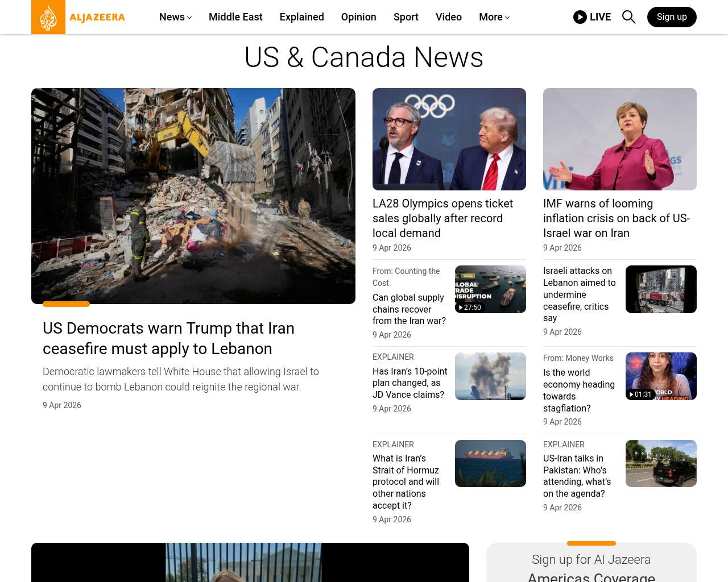Open LA28 Olympics ticket sales headline
Viewport: 728px width, 582px height.
(442, 218)
